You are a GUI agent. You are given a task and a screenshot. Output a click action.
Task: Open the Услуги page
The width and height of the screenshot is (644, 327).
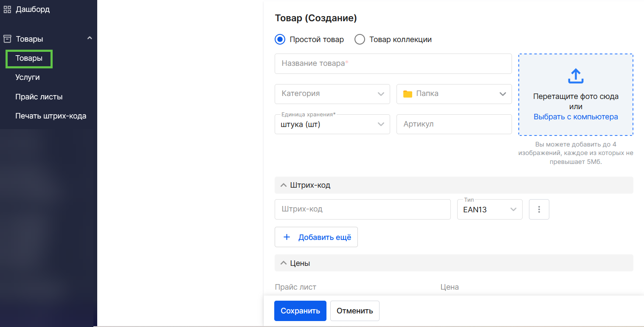pyautogui.click(x=27, y=77)
